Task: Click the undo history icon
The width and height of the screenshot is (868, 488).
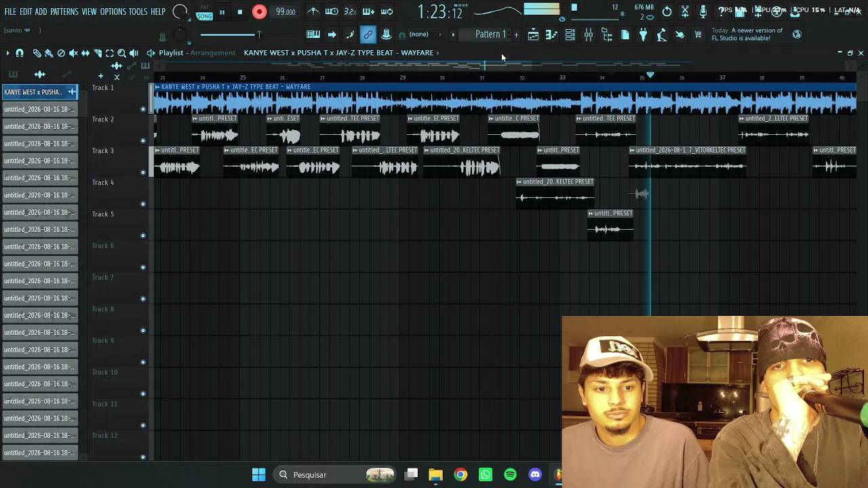Action: 667,11
